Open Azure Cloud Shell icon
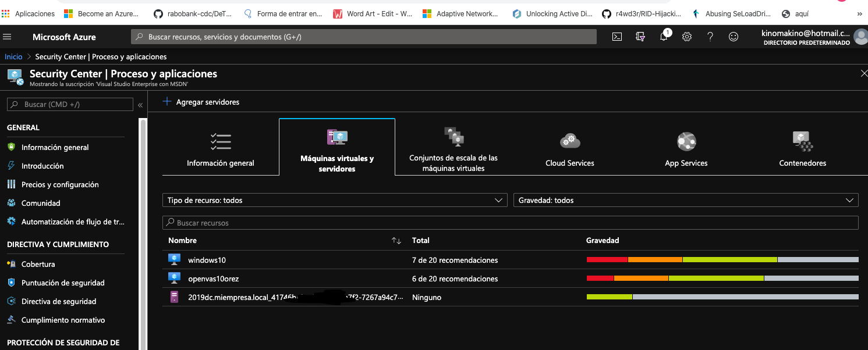Viewport: 868px width, 350px height. (617, 37)
